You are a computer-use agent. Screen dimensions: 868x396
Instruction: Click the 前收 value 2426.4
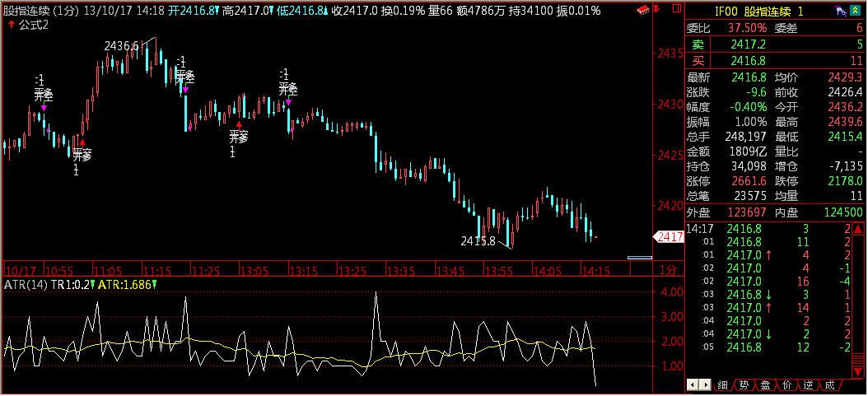pos(846,92)
